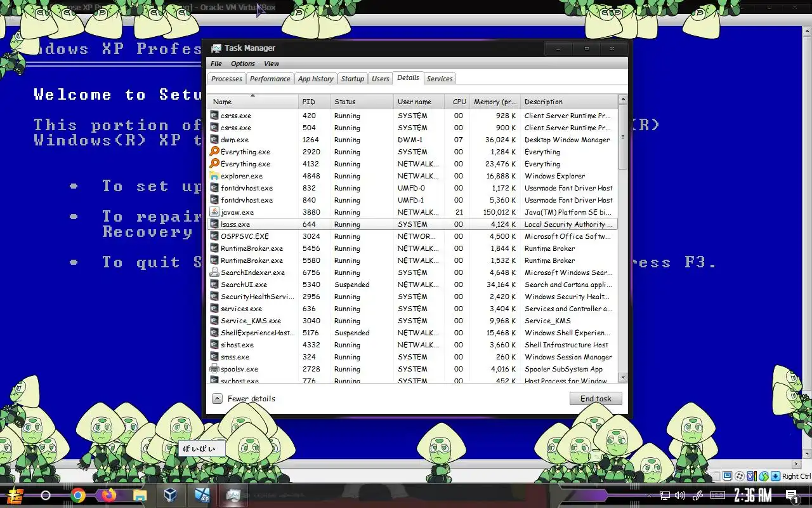Click the process list scrollbar thumb
Screen dimensions: 812x508
point(623,137)
